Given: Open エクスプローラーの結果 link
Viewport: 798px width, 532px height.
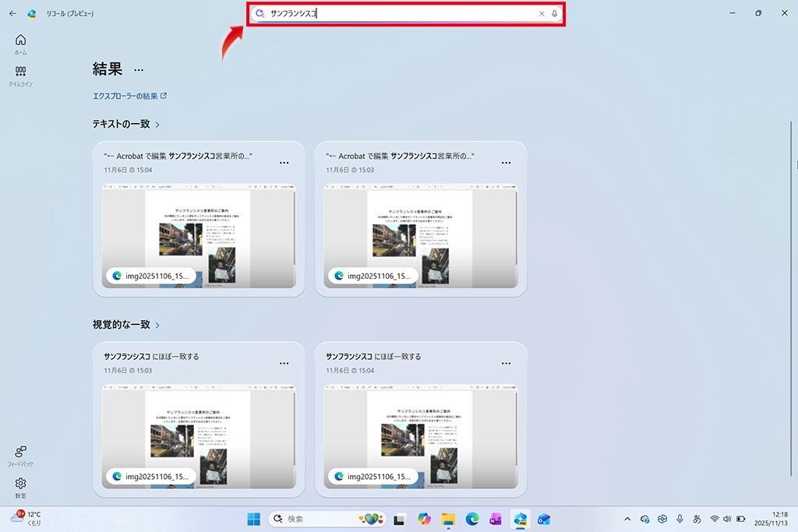Looking at the screenshot, I should point(129,96).
